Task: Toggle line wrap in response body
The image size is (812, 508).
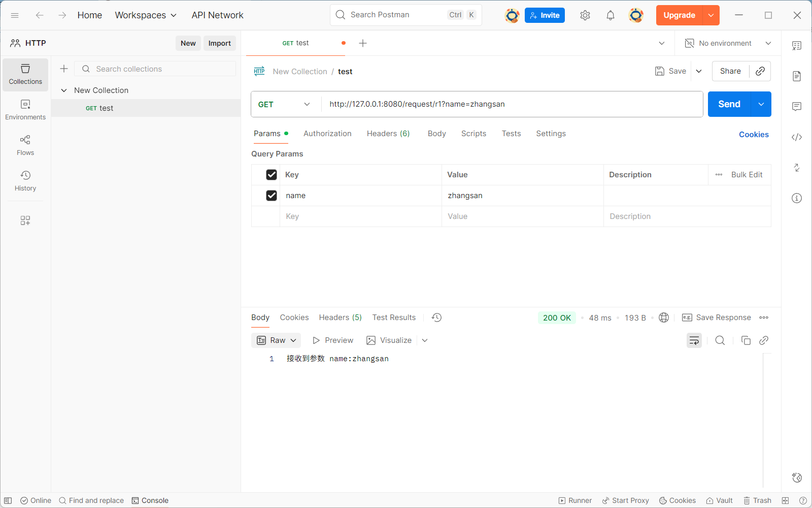Action: coord(694,340)
